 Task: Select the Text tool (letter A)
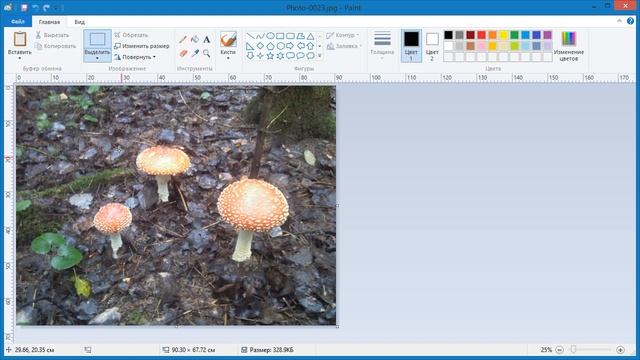pos(207,40)
